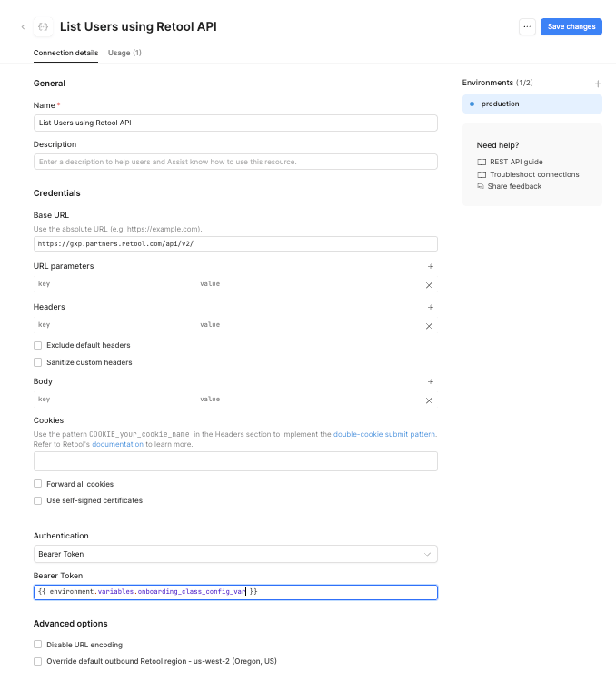Enable Exclude default headers checkbox
Viewport: 616px width, 681px height.
(38, 346)
